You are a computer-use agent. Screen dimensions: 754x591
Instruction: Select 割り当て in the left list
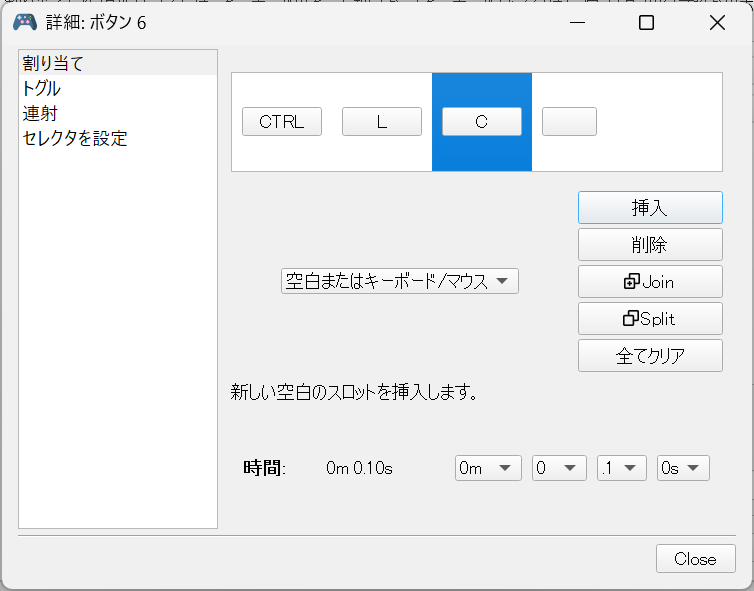click(x=53, y=64)
